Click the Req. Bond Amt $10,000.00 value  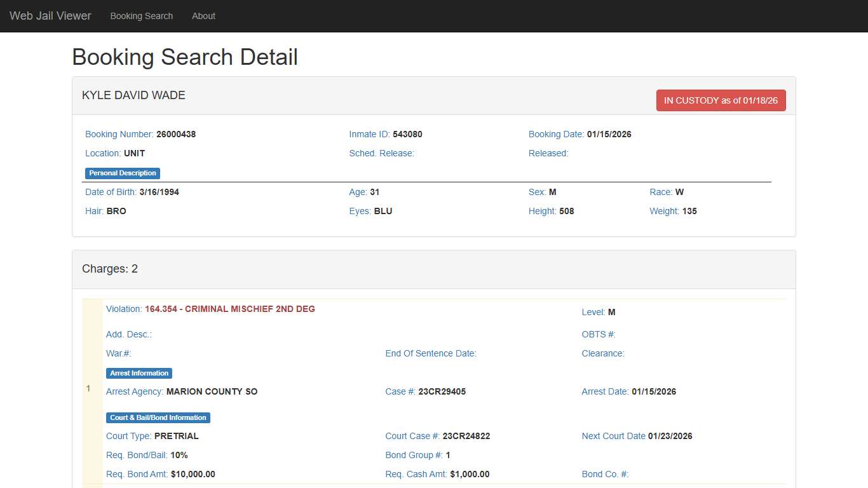tap(193, 474)
